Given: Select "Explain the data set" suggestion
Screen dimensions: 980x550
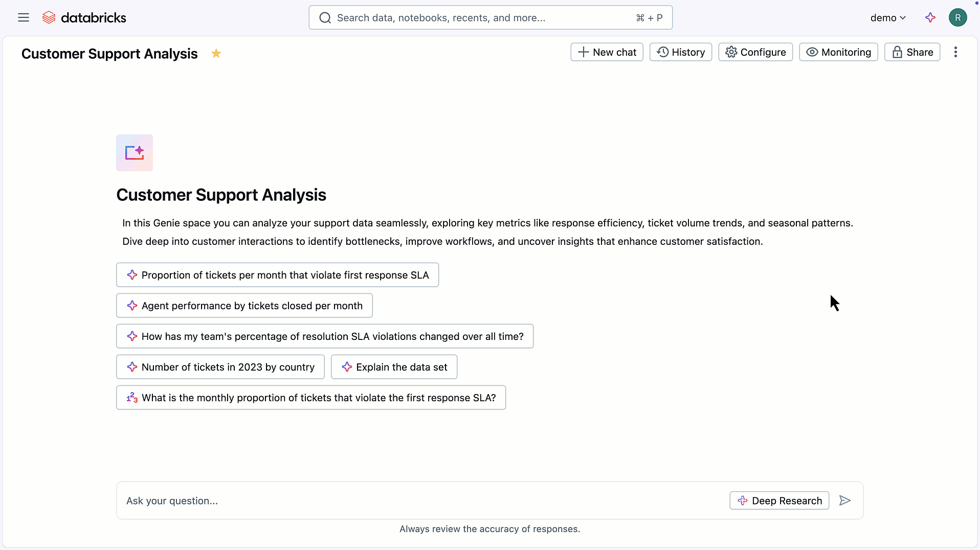Looking at the screenshot, I should tap(394, 367).
